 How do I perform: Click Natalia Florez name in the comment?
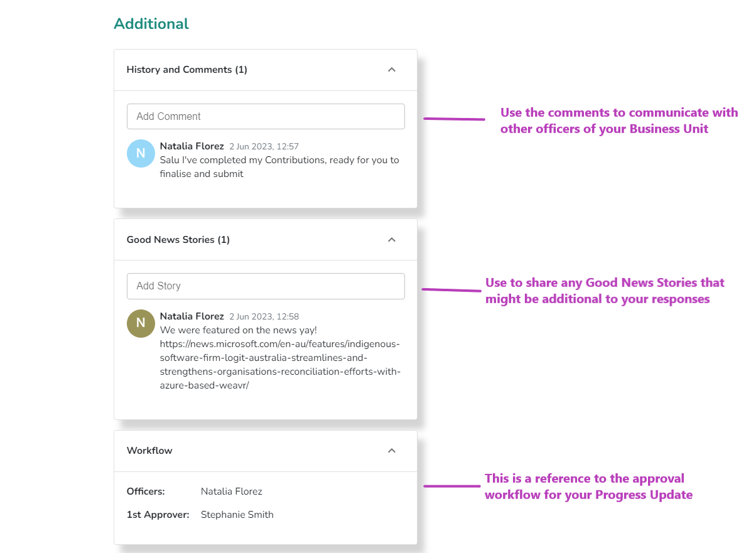192,146
